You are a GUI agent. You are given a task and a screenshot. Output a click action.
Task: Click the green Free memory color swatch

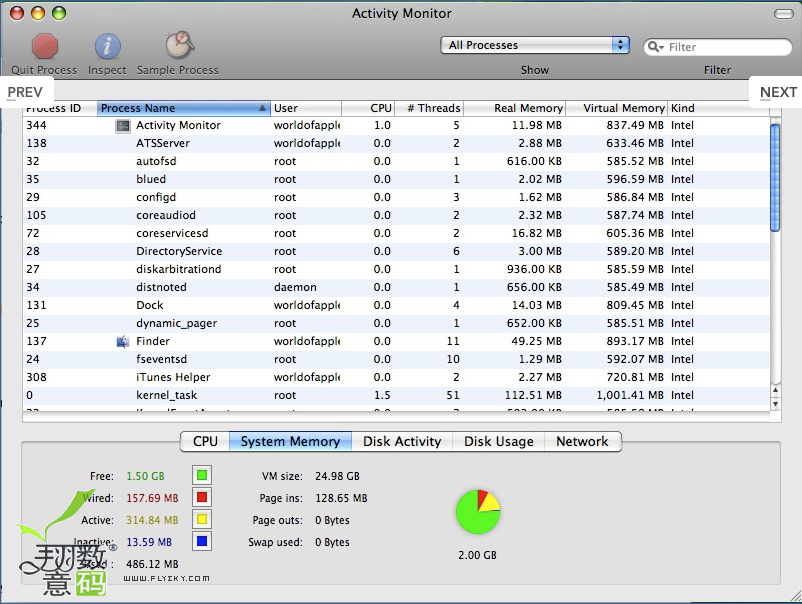[202, 475]
